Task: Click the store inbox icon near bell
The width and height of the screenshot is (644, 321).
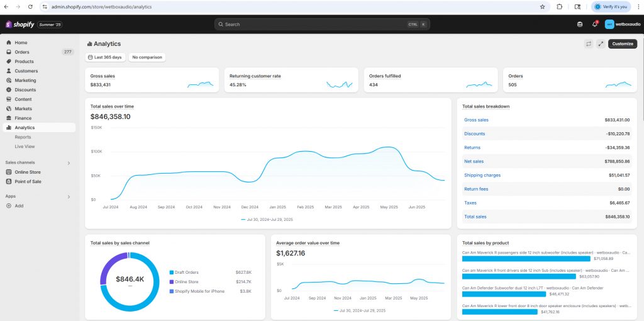Action: tap(579, 25)
